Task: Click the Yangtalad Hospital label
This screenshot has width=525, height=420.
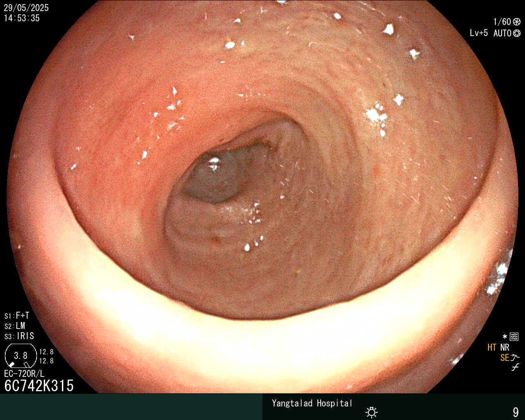Action: pyautogui.click(x=312, y=404)
